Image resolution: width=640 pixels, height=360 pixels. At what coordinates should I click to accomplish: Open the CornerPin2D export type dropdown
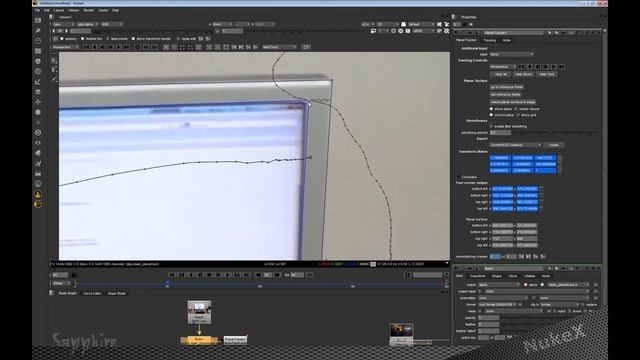[x=515, y=145]
